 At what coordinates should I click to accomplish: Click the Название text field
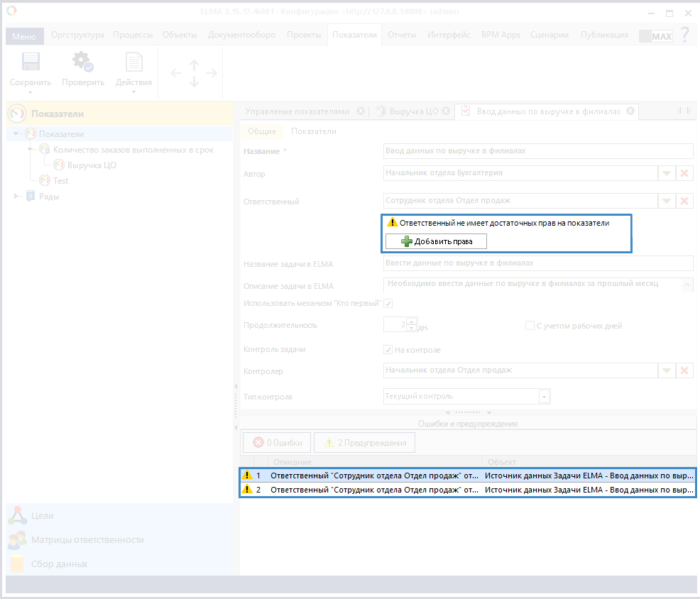(x=537, y=151)
